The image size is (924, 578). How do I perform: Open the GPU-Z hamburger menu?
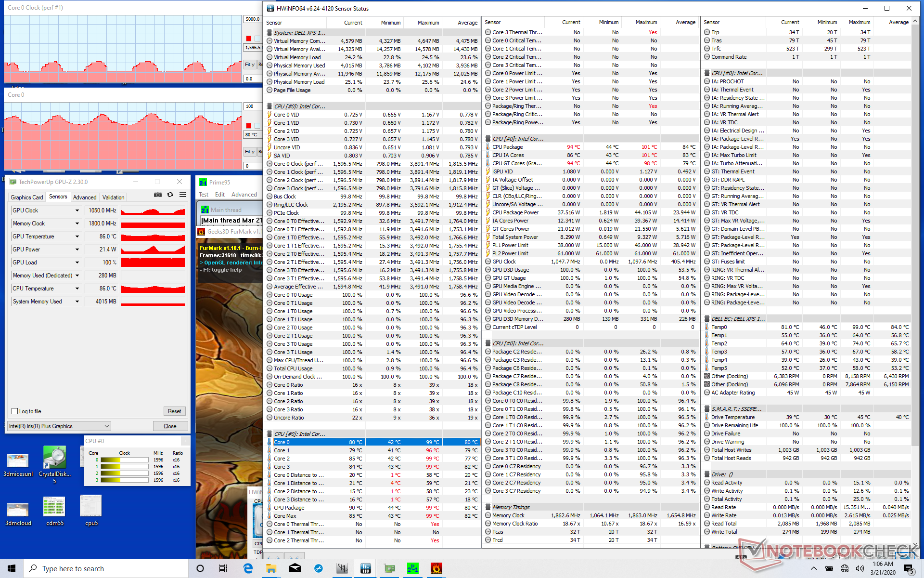(x=182, y=195)
